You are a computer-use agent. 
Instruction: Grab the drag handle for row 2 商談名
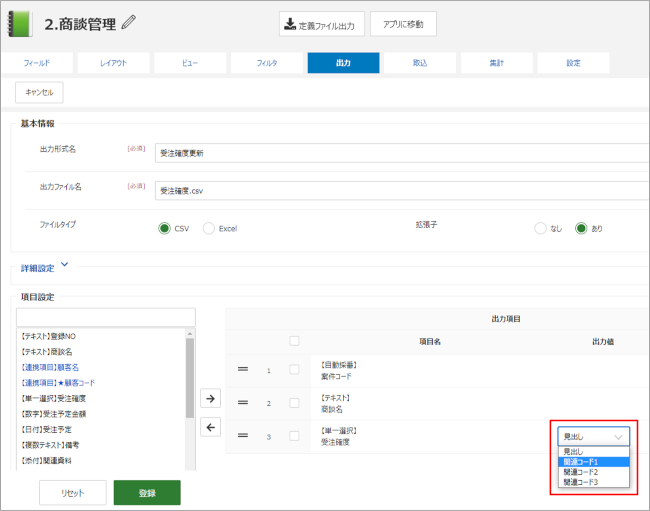(243, 402)
